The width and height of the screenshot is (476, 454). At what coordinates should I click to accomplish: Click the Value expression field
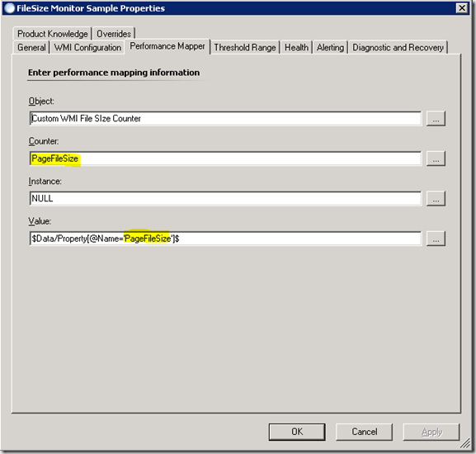[x=225, y=239]
